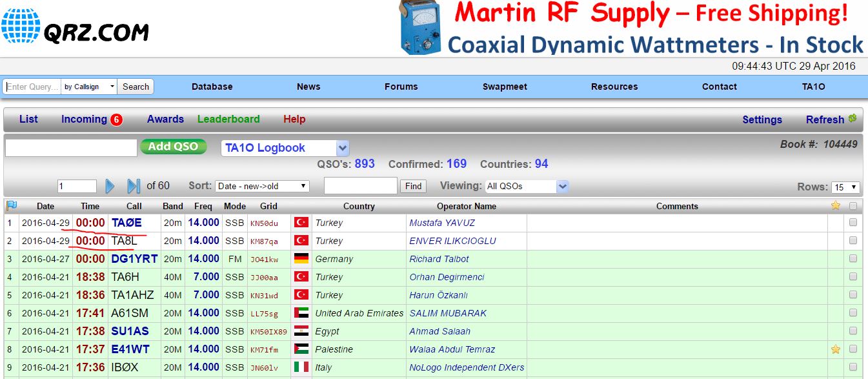Click the Search button
The image size is (868, 379).
point(136,87)
